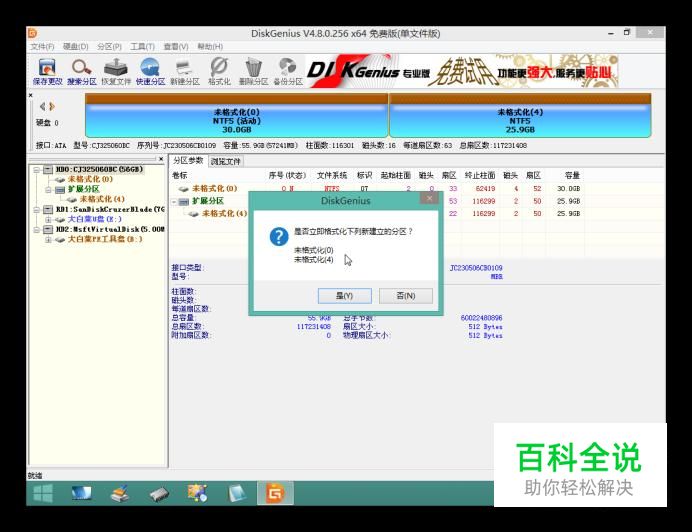Decline formatting with 否(N) button
The width and height of the screenshot is (692, 532).
[406, 296]
